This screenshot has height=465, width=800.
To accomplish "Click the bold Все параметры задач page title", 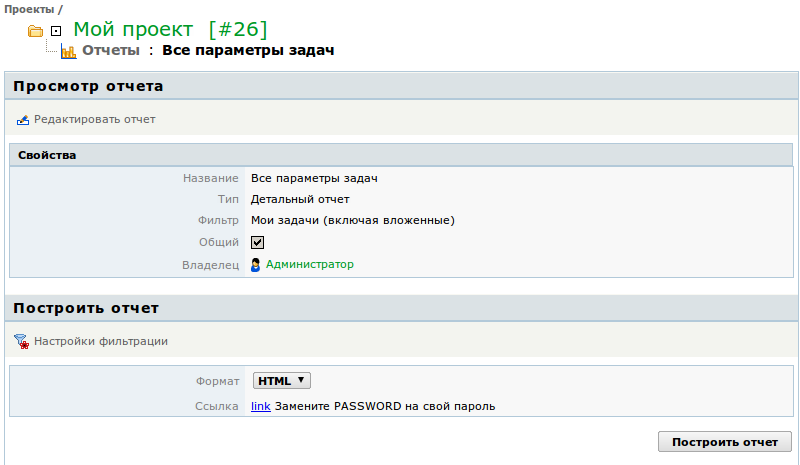I will click(248, 50).
